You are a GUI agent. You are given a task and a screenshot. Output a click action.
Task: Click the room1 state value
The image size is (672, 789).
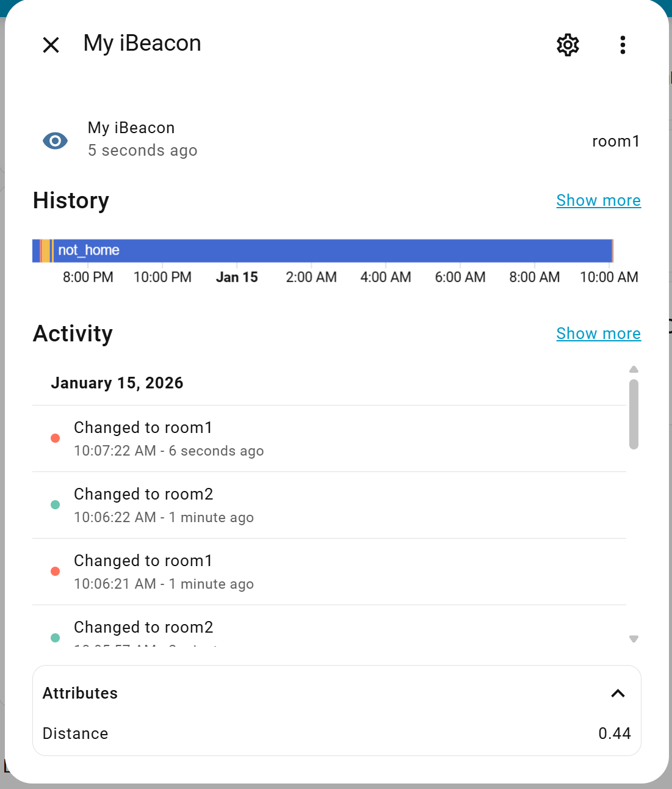click(x=615, y=141)
